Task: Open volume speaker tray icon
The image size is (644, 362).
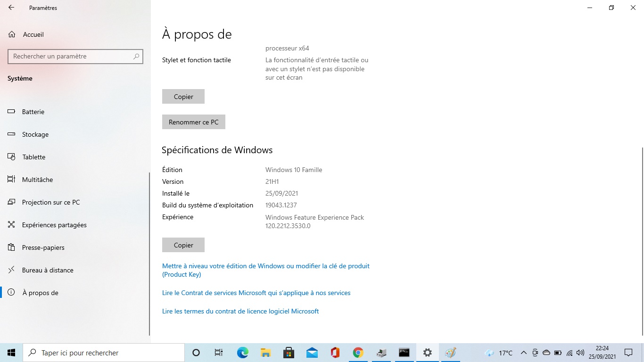Action: pyautogui.click(x=580, y=353)
